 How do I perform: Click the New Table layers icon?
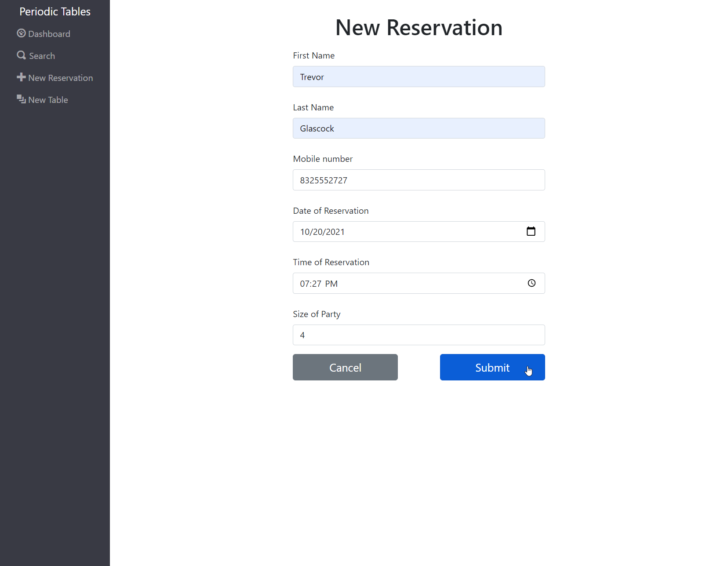(21, 99)
